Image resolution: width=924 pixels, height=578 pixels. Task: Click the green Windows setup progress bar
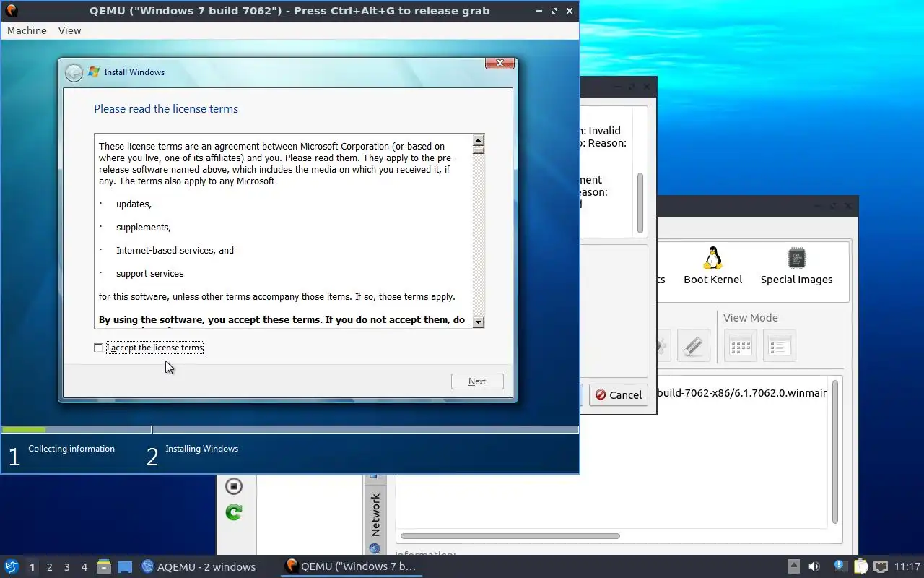[x=24, y=430]
